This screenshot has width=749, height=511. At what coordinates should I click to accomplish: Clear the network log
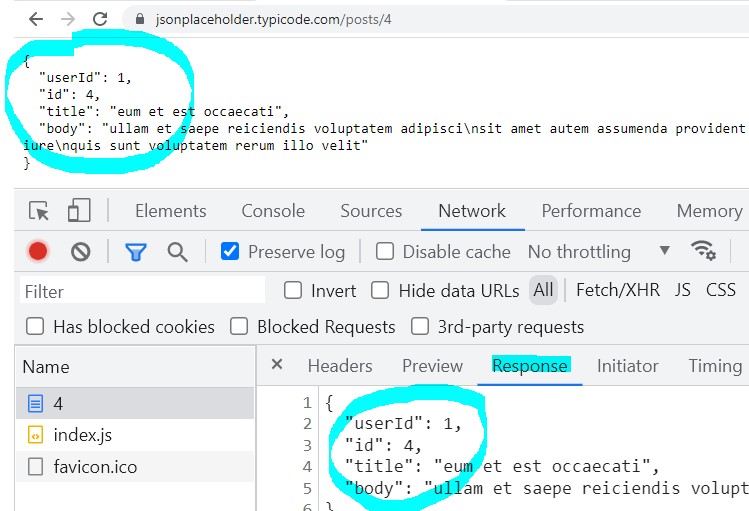81,252
